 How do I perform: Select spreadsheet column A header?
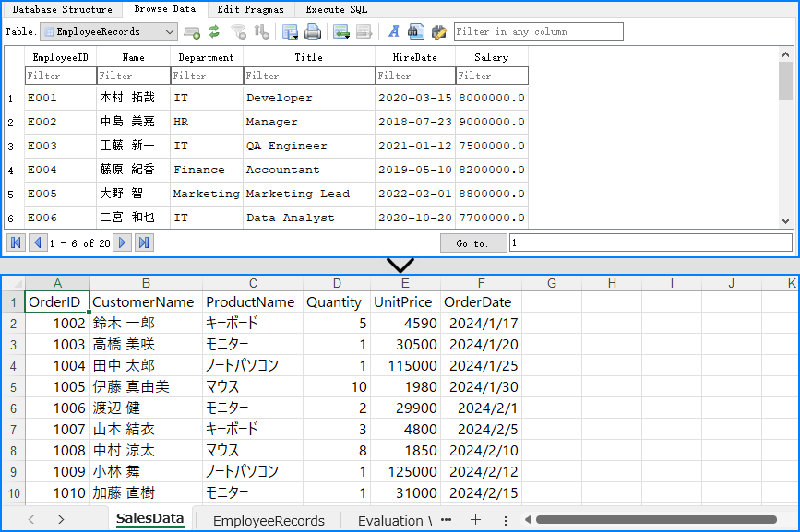(x=57, y=283)
